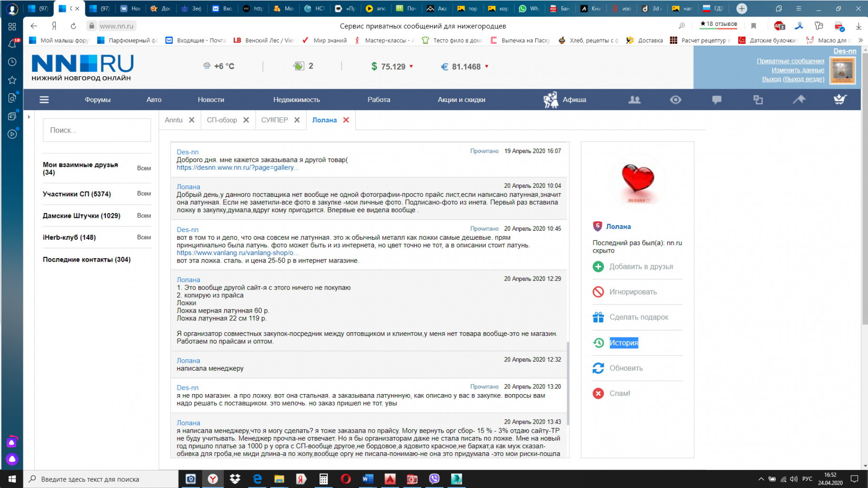Screen dimensions: 868x488
Task: Click the red Ignore user icon
Action: pyautogui.click(x=598, y=292)
